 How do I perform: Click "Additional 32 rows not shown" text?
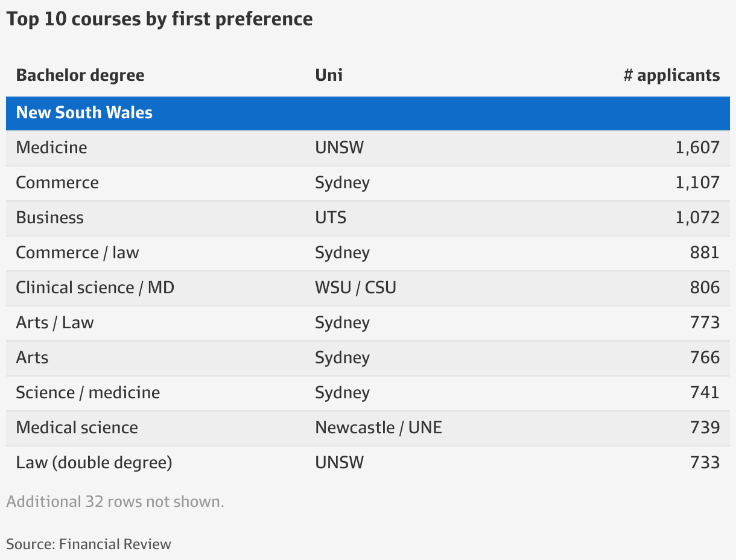click(115, 501)
